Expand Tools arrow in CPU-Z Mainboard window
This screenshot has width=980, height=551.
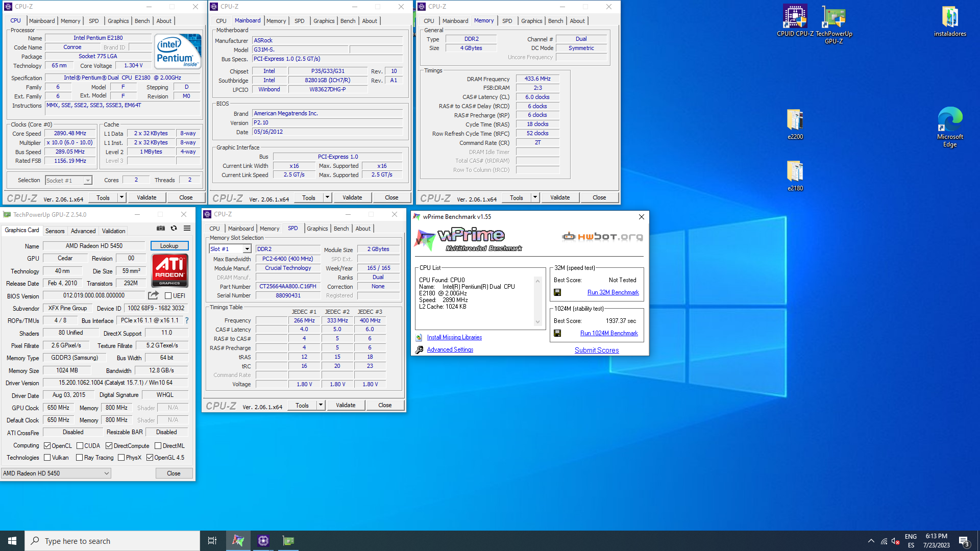tap(327, 197)
